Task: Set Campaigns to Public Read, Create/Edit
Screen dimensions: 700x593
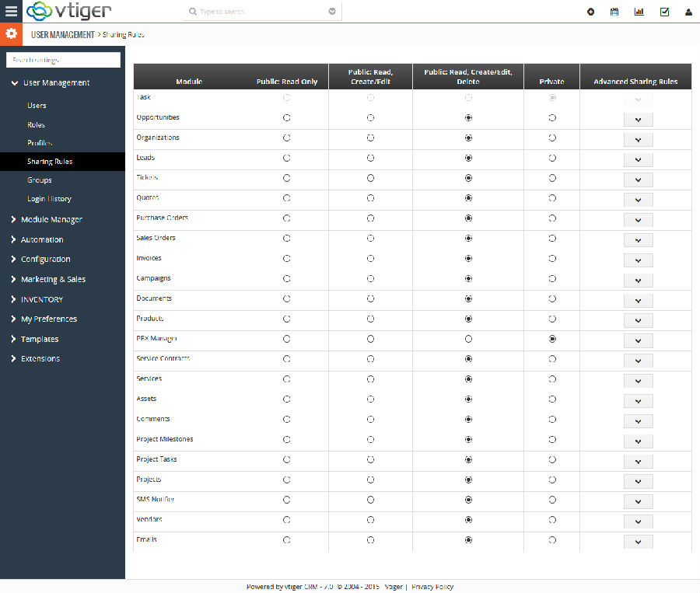Action: coord(370,279)
